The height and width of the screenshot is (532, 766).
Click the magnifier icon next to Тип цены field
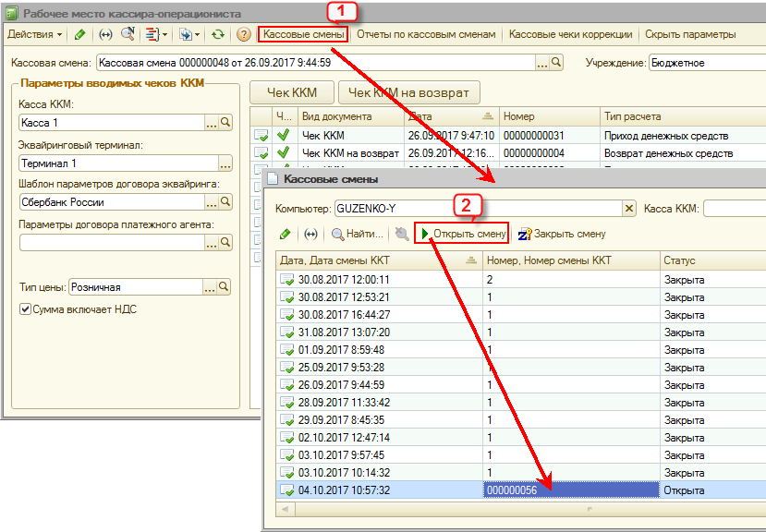(225, 287)
